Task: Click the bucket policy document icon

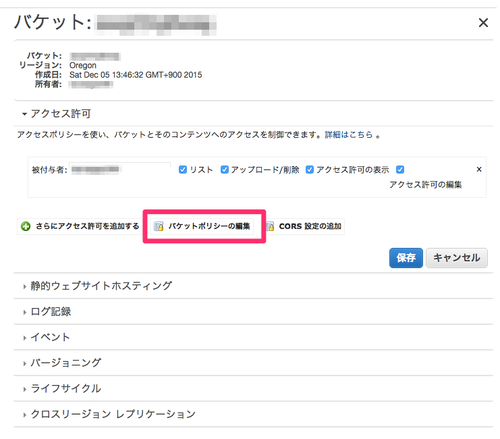Action: tap(158, 226)
